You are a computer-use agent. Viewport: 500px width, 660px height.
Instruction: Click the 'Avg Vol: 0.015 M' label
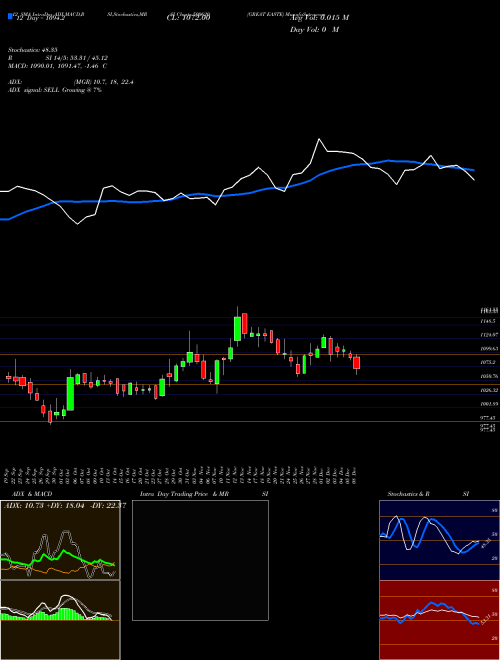319,18
